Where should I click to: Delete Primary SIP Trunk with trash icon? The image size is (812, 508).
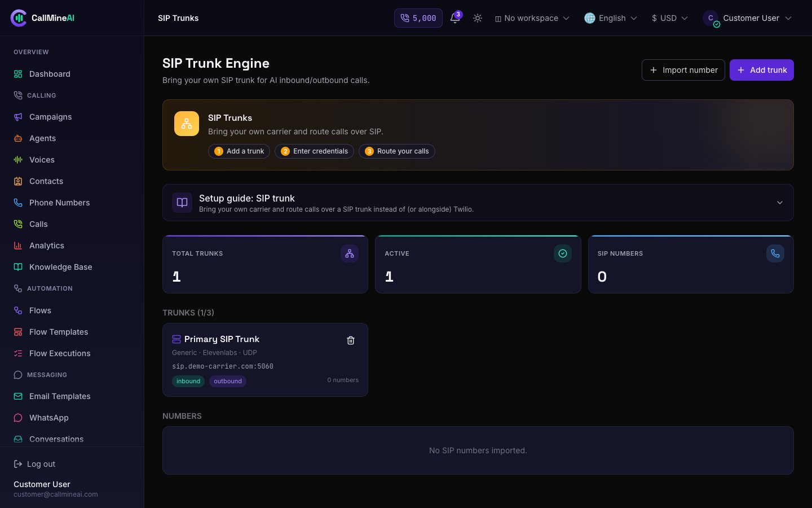(x=351, y=340)
